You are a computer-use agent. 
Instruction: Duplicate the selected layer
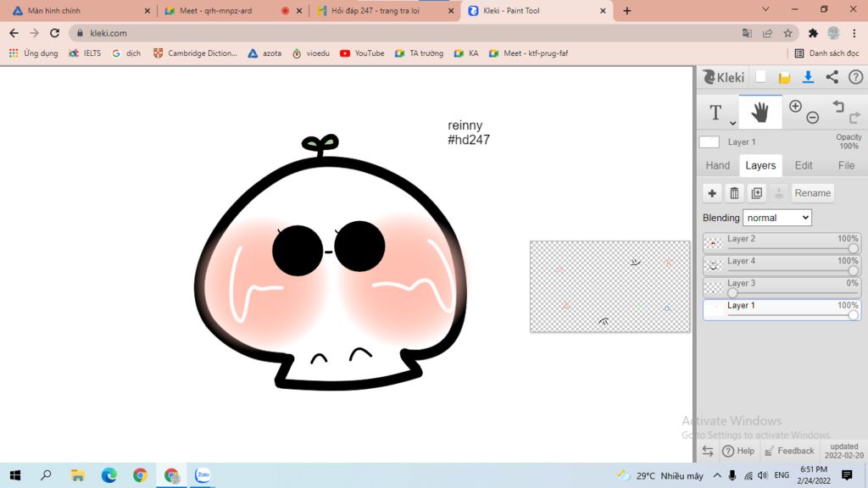click(x=757, y=193)
